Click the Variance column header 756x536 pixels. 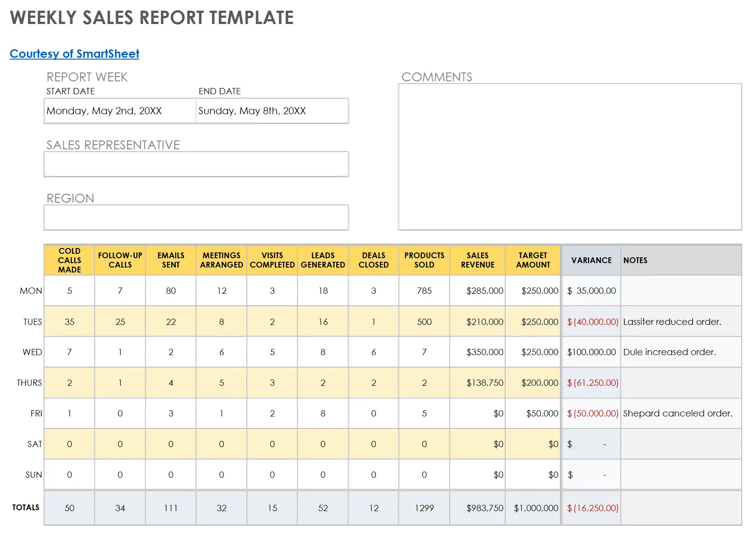[591, 260]
